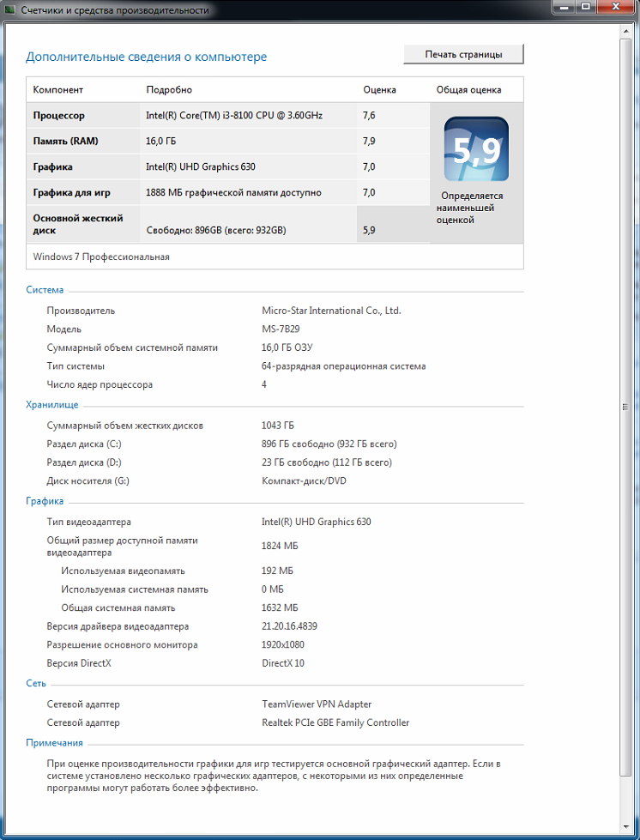Minimize the Счетчики и средства производительности window
This screenshot has height=840, width=640.
click(x=565, y=8)
